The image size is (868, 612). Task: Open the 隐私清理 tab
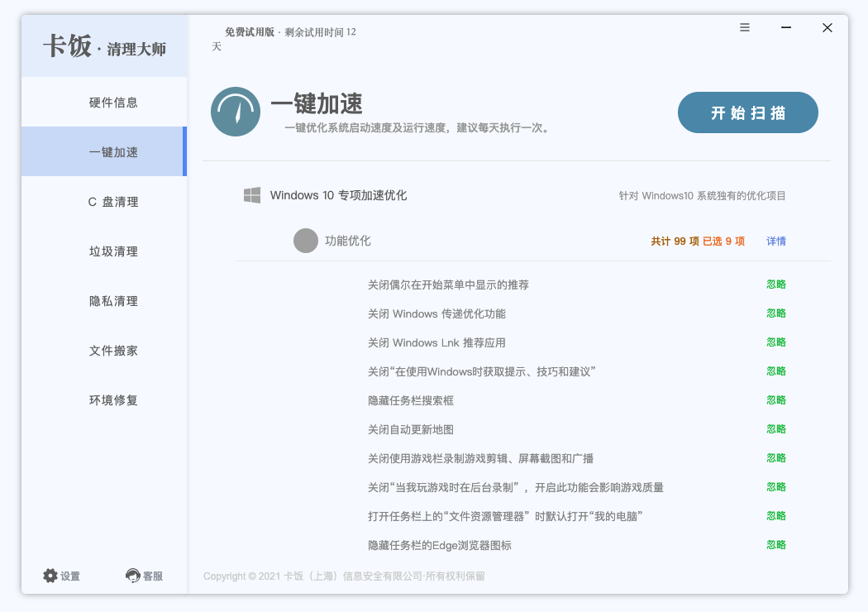tap(104, 301)
